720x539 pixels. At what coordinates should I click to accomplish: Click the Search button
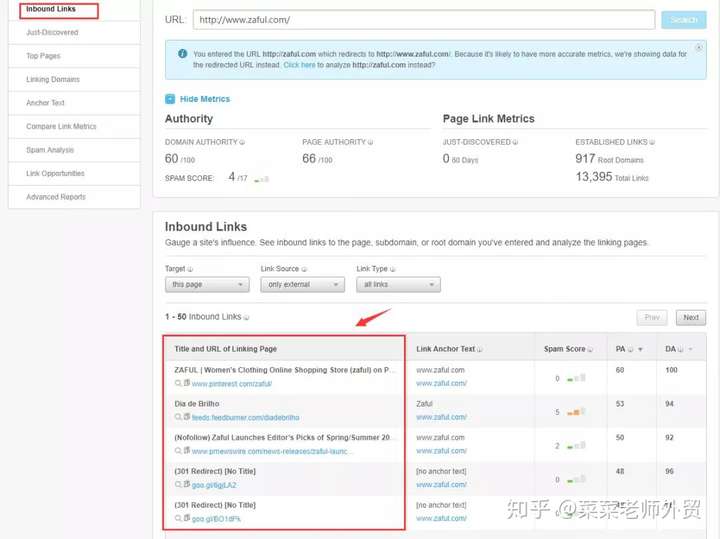[x=684, y=20]
